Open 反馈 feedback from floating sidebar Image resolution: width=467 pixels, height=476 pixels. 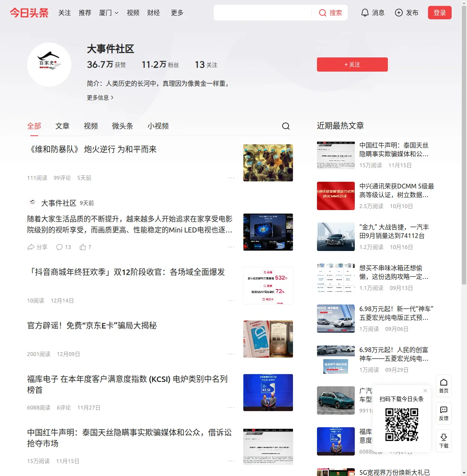pos(444,413)
